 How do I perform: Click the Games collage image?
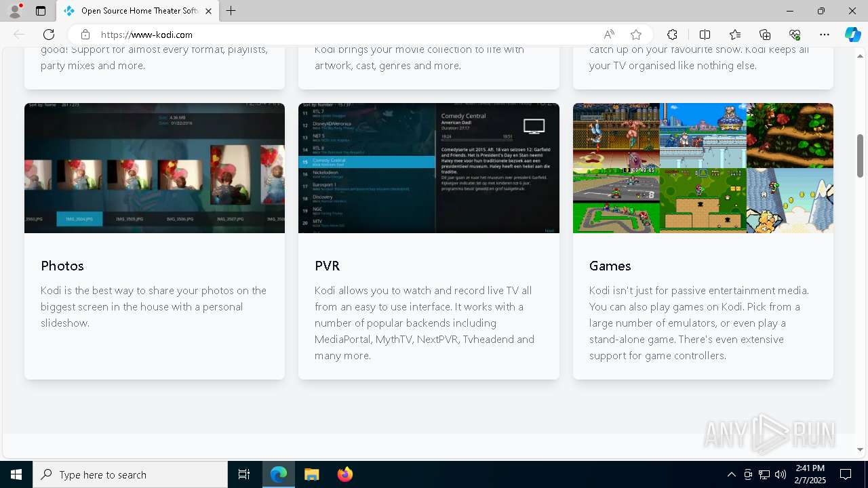point(703,168)
